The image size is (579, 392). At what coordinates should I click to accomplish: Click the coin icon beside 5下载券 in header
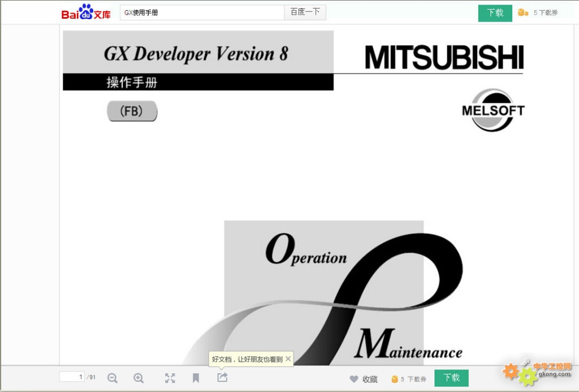523,12
